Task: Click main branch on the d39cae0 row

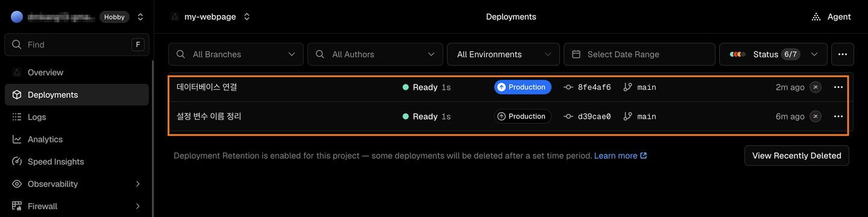Action: click(x=640, y=116)
